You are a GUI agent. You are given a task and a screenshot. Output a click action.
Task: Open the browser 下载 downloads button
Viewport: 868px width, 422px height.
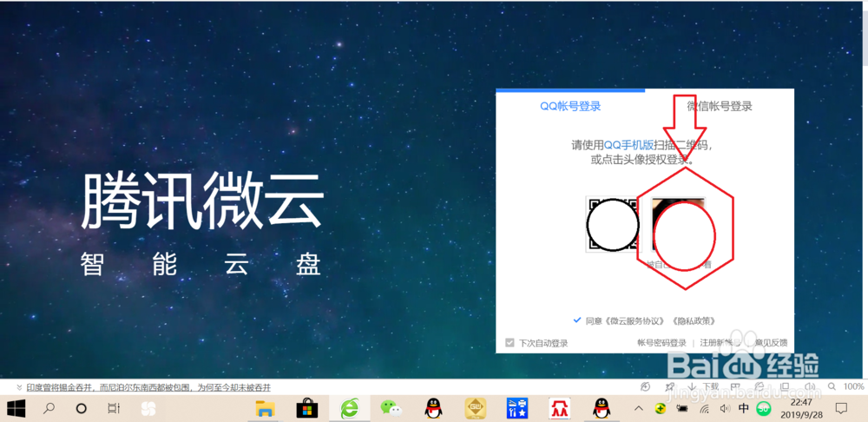(705, 386)
